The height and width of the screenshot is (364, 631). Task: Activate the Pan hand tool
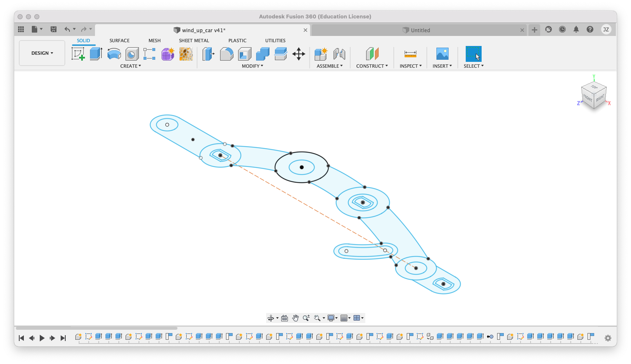[295, 318]
